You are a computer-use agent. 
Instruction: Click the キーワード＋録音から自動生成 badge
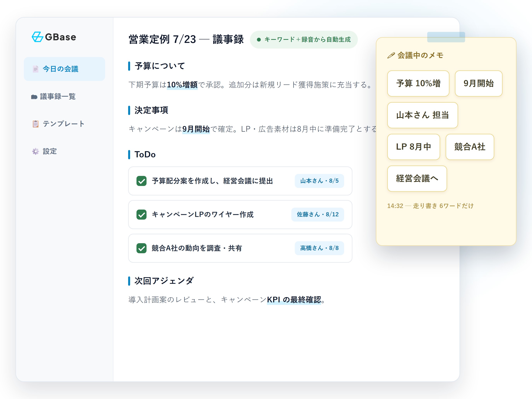304,40
